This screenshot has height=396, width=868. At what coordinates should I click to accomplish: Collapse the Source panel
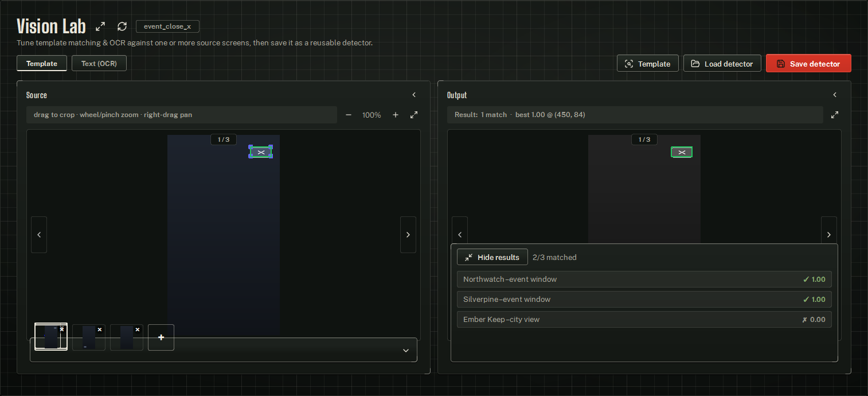pos(414,95)
